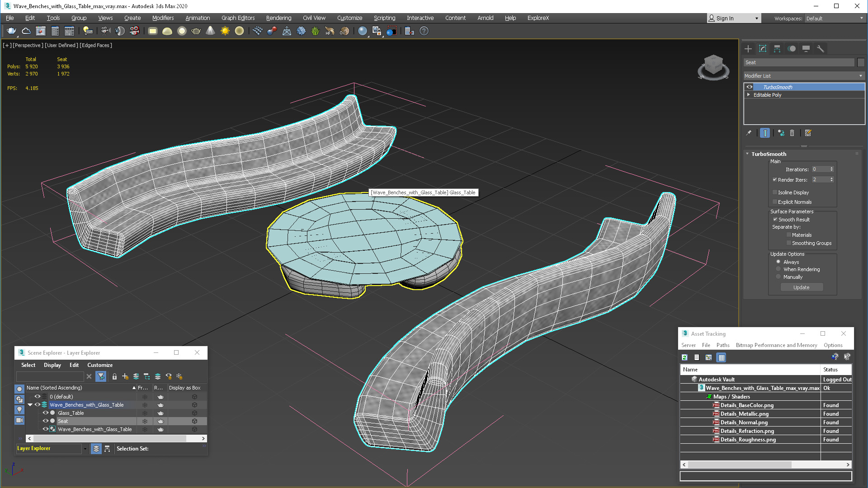The image size is (868, 488).
Task: Click the cameras filter icon in Scene Explorer
Action: 19,420
